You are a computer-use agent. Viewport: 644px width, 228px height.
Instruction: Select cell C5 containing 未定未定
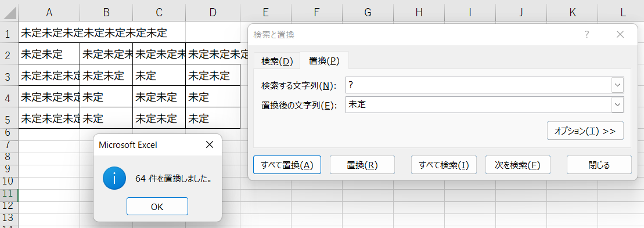point(159,118)
